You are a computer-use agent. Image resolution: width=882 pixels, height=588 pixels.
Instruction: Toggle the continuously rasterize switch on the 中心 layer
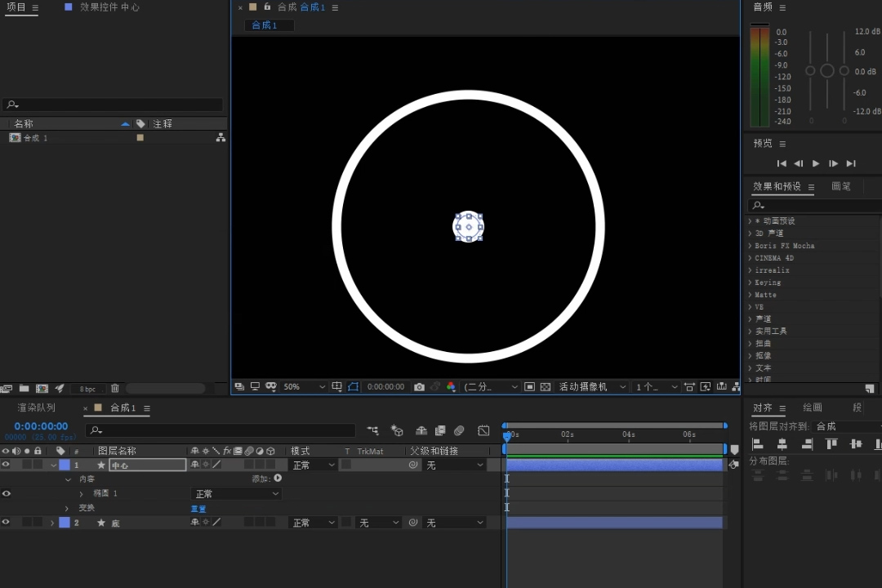click(x=206, y=465)
